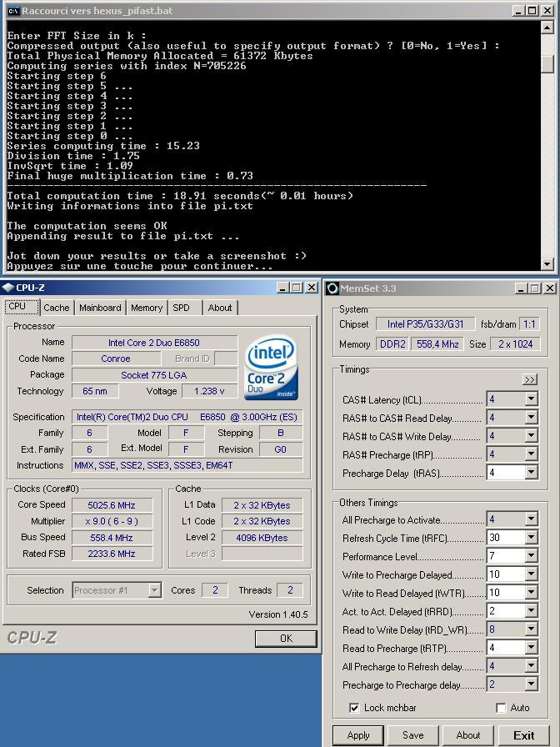560x747 pixels.
Task: Switch to the About tab in CPU-Z
Action: pos(220,308)
